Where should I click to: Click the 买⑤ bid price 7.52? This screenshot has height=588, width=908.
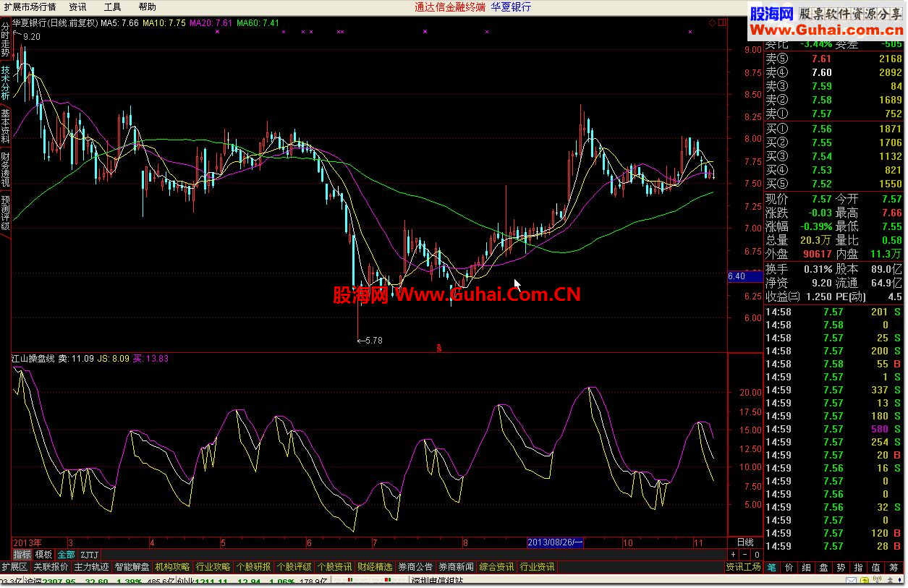pyautogui.click(x=821, y=184)
